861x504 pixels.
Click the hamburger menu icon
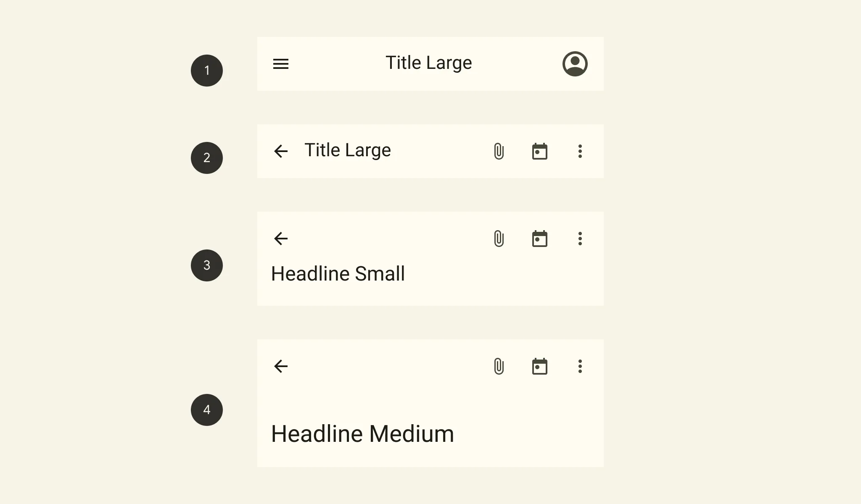tap(281, 63)
